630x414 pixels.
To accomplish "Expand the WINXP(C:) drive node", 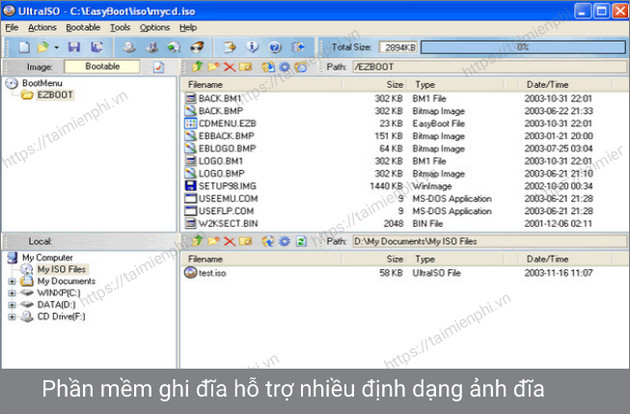I will pyautogui.click(x=12, y=293).
